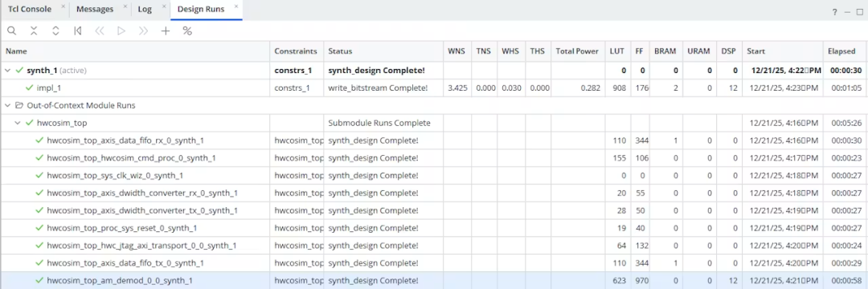Image resolution: width=868 pixels, height=289 pixels.
Task: Select the synth_1 (active) run row
Action: tap(434, 71)
